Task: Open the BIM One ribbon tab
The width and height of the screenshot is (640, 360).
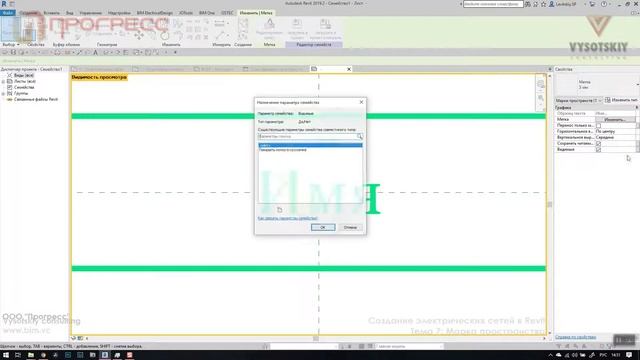Action: point(207,13)
